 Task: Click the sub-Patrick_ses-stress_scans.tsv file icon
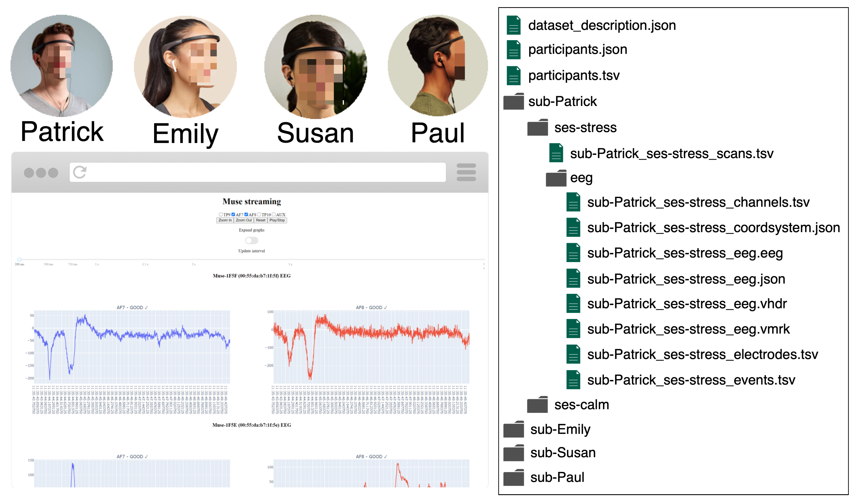click(x=556, y=153)
